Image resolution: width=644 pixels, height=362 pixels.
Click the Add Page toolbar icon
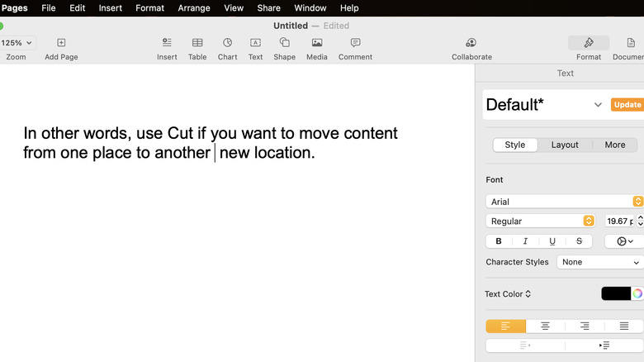61,43
